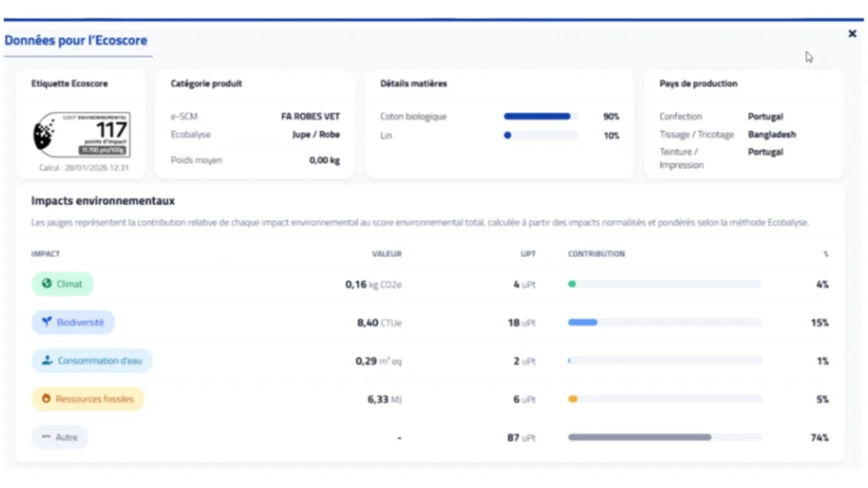The image size is (868, 488).
Task: Click the '10%' linen percentage
Action: pyautogui.click(x=611, y=136)
